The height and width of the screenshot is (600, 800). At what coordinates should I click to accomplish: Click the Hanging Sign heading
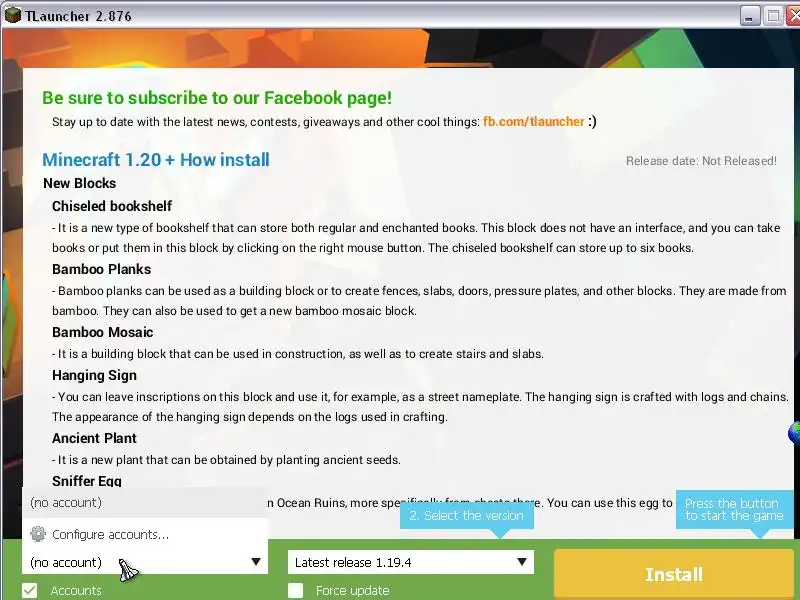coord(94,376)
